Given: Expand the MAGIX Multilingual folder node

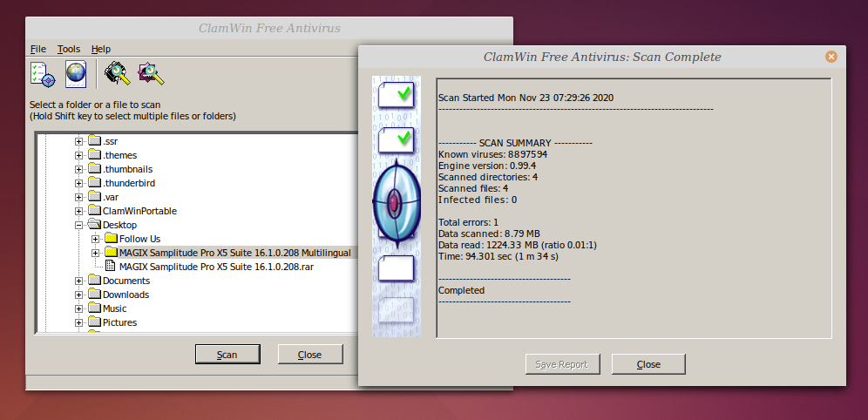Looking at the screenshot, I should pyautogui.click(x=95, y=253).
